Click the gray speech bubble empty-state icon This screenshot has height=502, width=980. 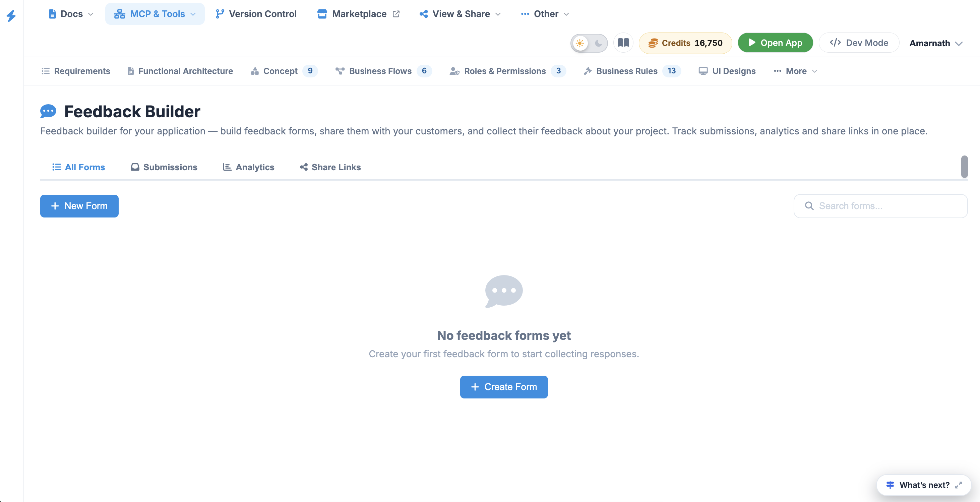point(504,292)
